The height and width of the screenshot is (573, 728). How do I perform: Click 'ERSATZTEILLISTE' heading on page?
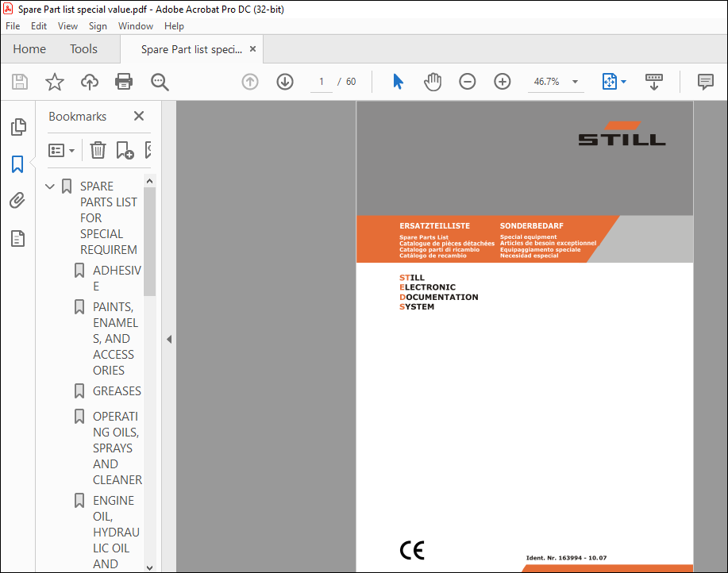[434, 226]
